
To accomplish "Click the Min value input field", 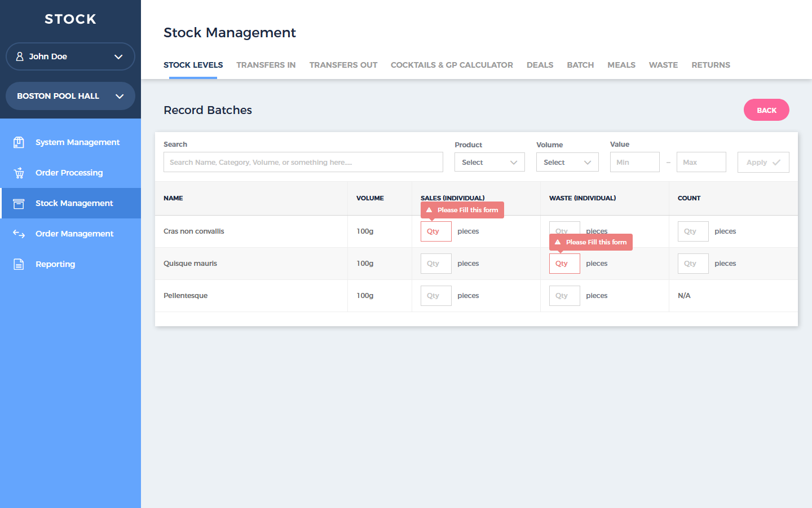I will (x=634, y=163).
